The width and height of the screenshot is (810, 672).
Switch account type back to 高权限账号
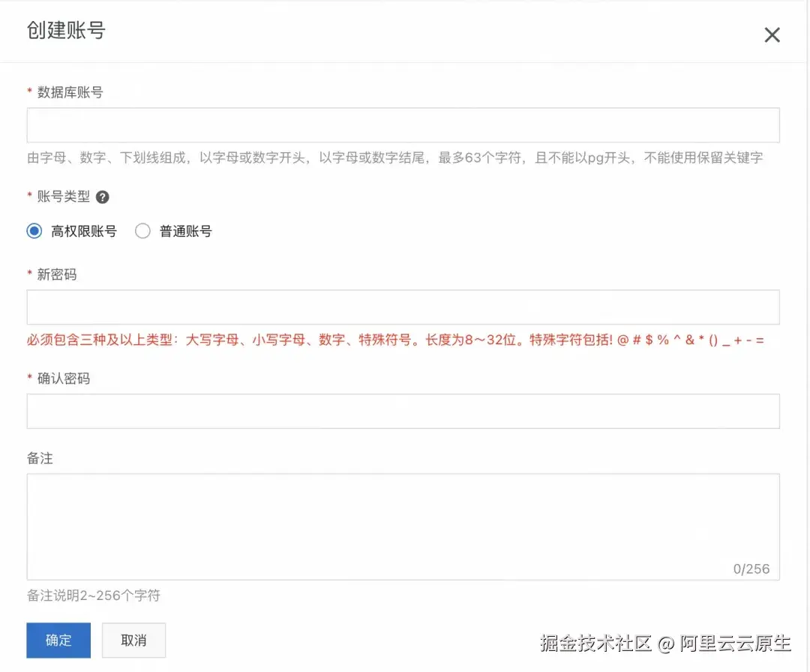(33, 231)
